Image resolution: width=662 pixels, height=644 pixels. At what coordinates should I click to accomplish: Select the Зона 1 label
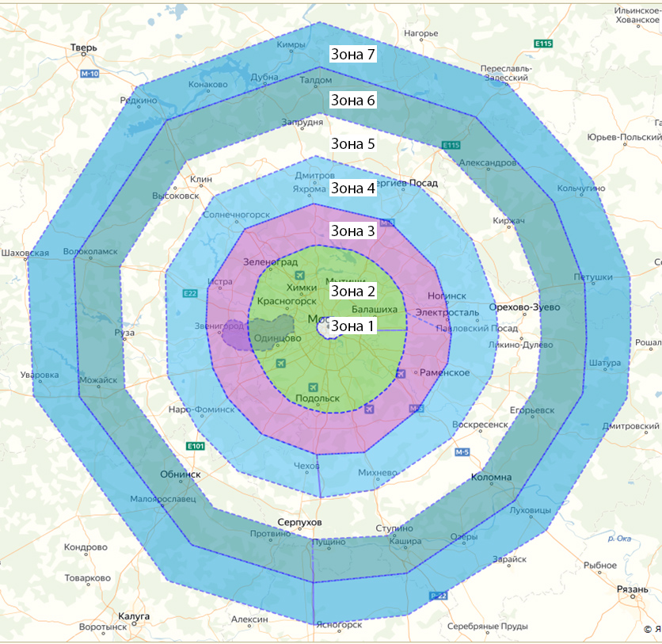[x=353, y=326]
